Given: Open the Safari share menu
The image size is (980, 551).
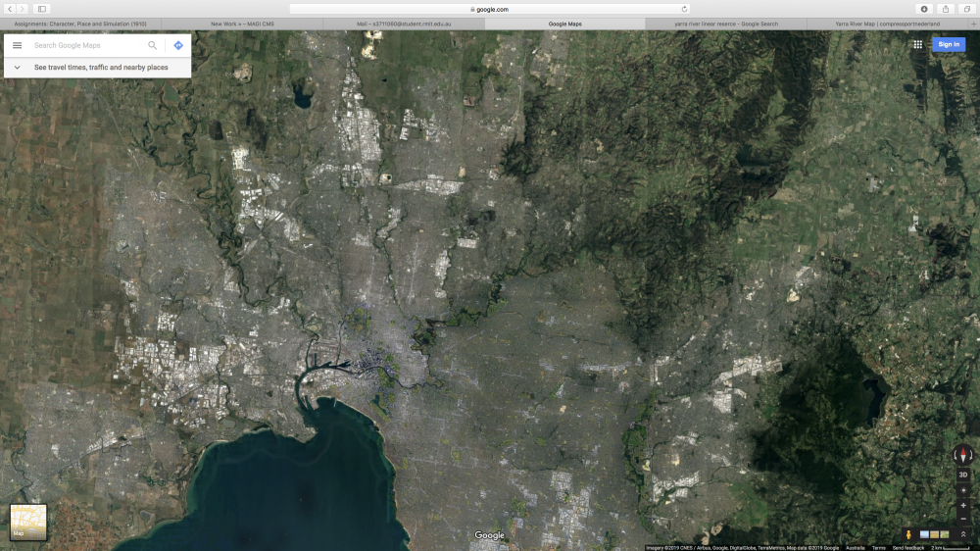Looking at the screenshot, I should [x=946, y=9].
